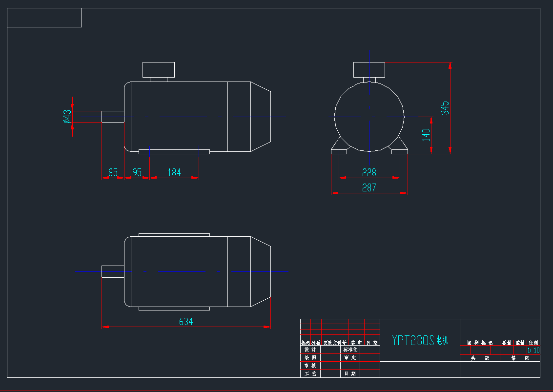Click the 140 shaft center height dimension
This screenshot has height=392, width=553.
(x=426, y=135)
